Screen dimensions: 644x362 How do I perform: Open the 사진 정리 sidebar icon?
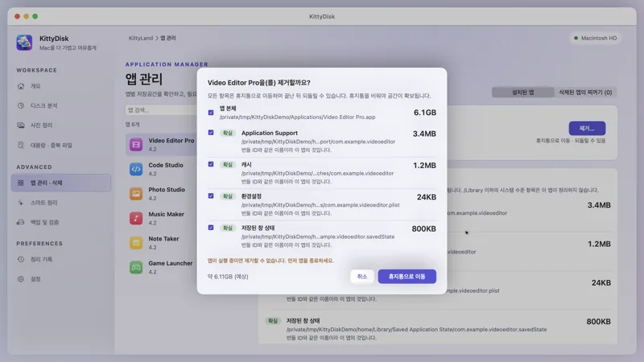21,125
